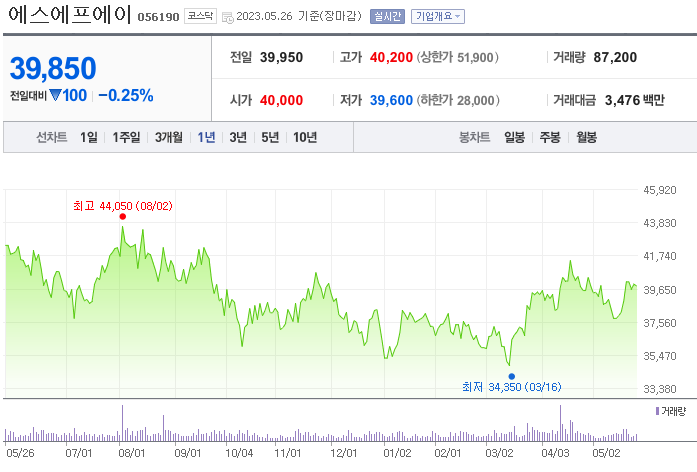Select the 3년 line chart tab

coord(238,137)
